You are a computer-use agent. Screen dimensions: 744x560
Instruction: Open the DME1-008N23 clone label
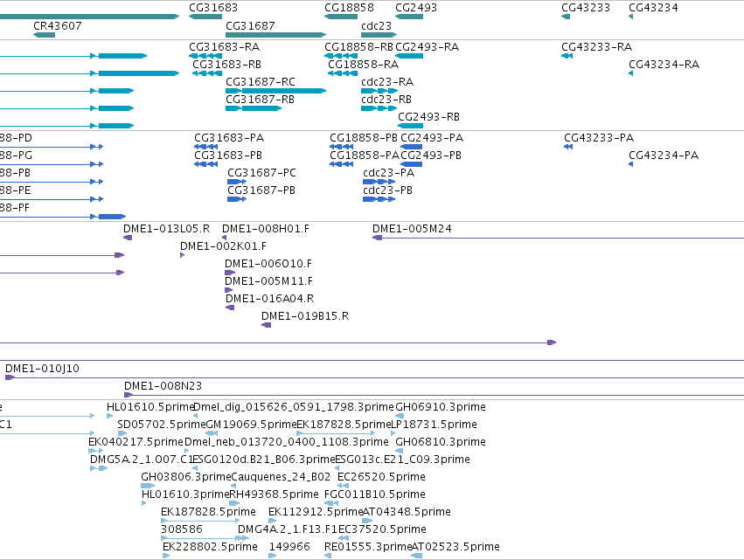pyautogui.click(x=163, y=386)
